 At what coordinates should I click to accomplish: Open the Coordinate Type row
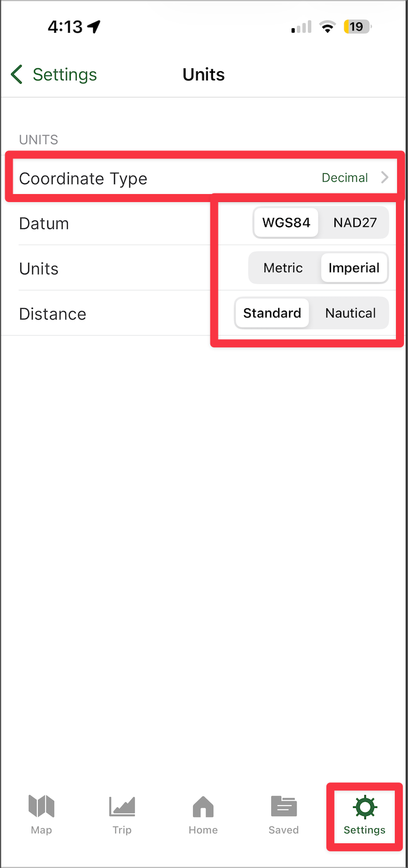click(x=204, y=179)
